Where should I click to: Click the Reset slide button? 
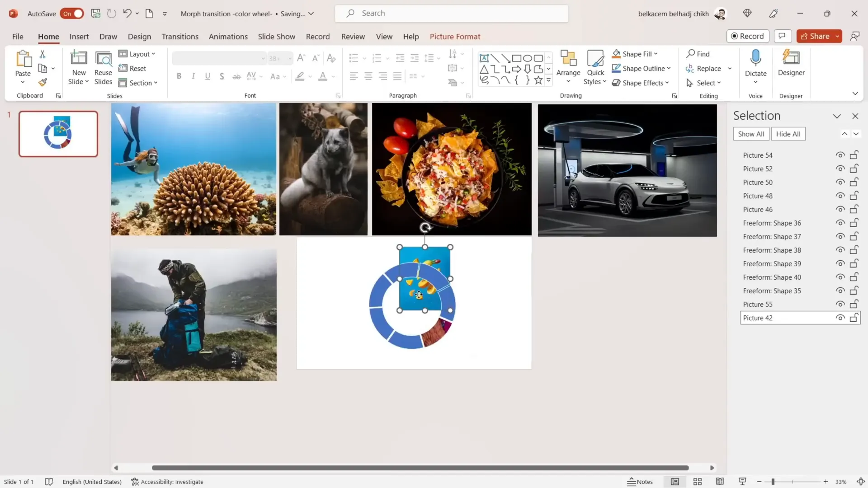click(x=132, y=68)
